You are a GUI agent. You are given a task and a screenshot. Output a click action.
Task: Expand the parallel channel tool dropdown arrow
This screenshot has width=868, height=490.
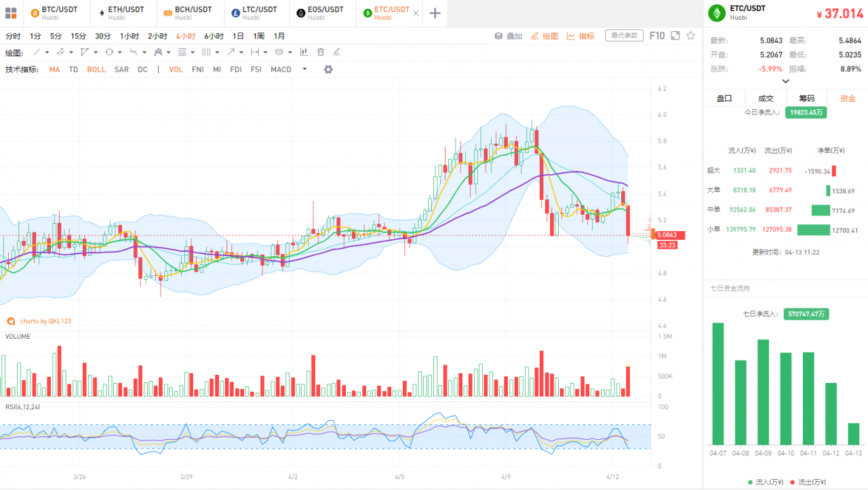click(71, 53)
